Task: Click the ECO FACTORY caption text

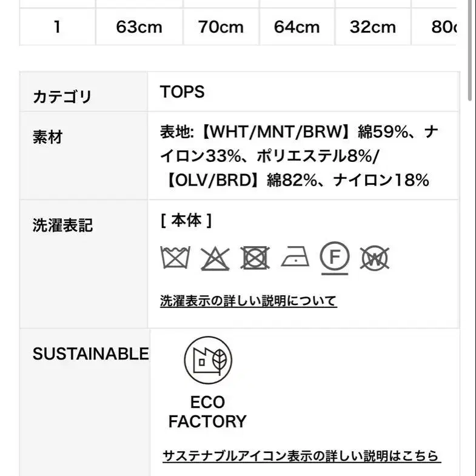Action: click(x=207, y=412)
